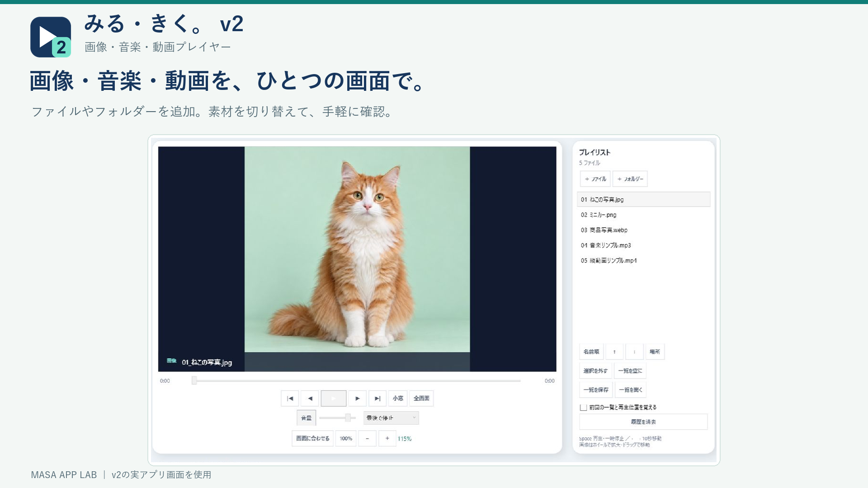Add files with the + ファイル button

coord(595,179)
